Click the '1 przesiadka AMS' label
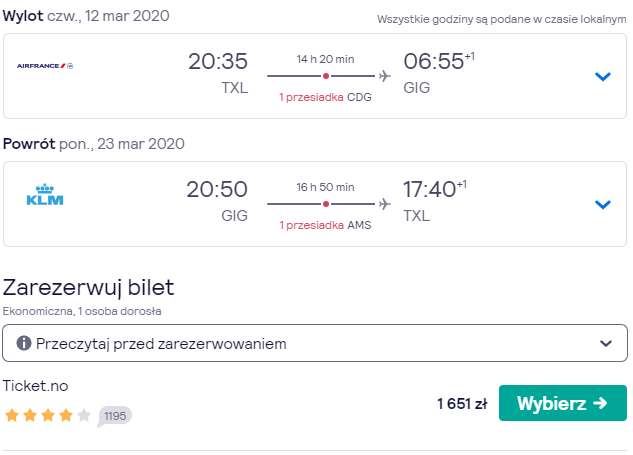The width and height of the screenshot is (633, 455). click(325, 225)
